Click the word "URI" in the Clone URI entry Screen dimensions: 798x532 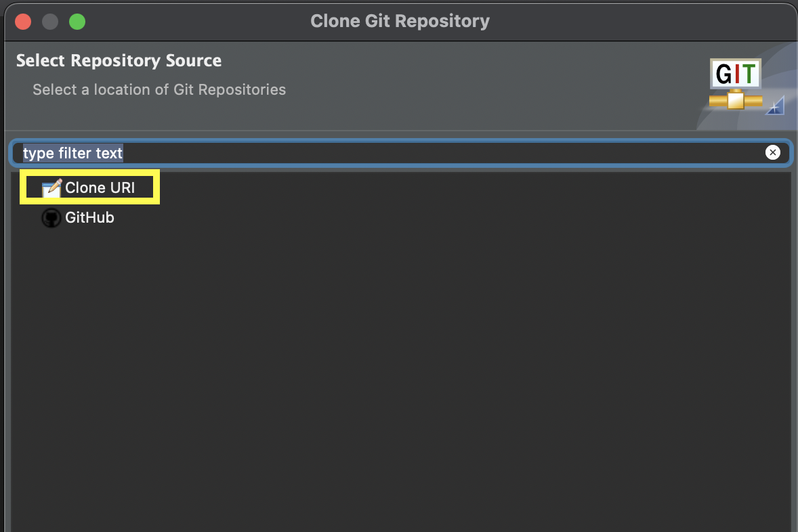(122, 188)
